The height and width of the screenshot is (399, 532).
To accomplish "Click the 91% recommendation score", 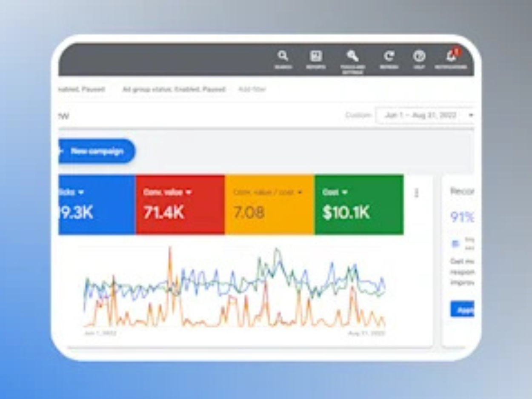I will point(462,217).
